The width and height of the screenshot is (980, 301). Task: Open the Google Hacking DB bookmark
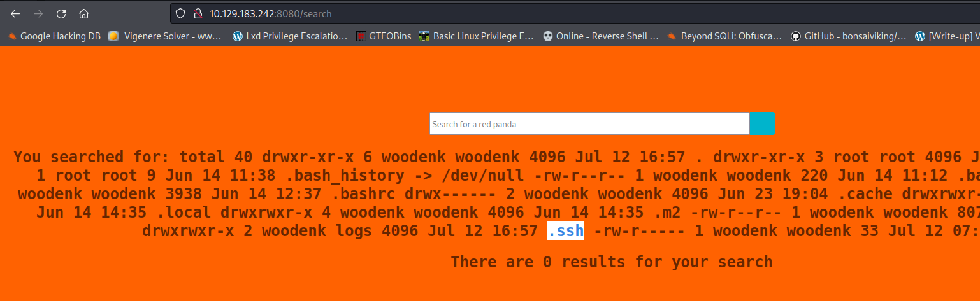coord(54,36)
